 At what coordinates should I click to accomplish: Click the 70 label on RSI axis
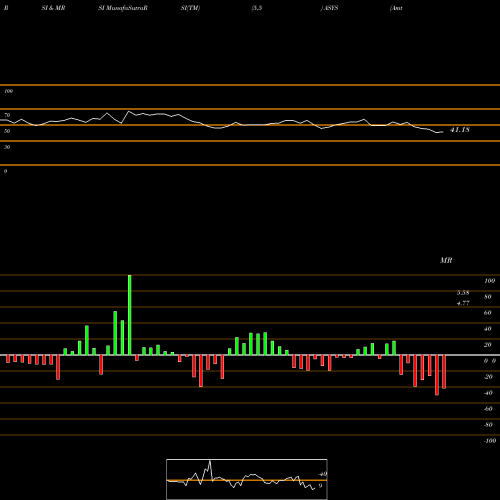coord(7,115)
